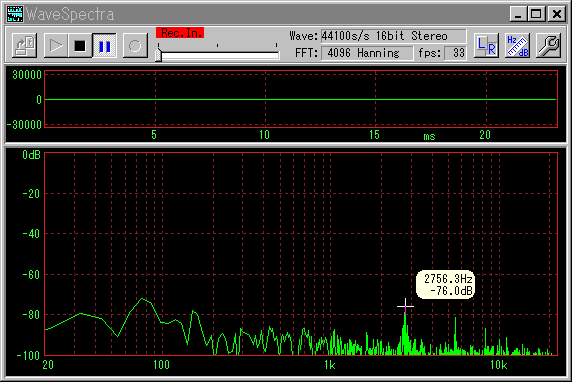Viewport: 572px width, 382px height.
Task: Click the 0dB label on spectrum axis
Action: pyautogui.click(x=31, y=155)
